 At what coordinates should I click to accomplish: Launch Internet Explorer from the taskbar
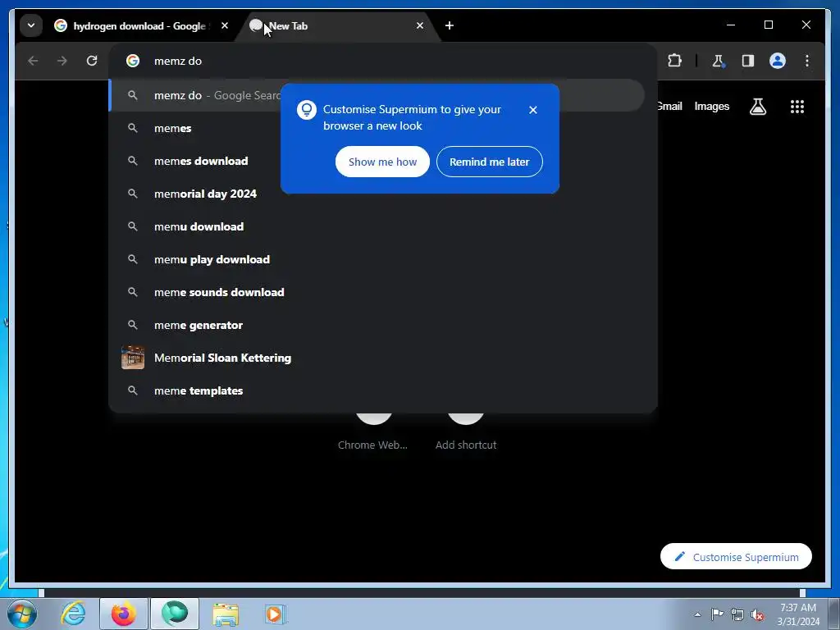pyautogui.click(x=74, y=614)
